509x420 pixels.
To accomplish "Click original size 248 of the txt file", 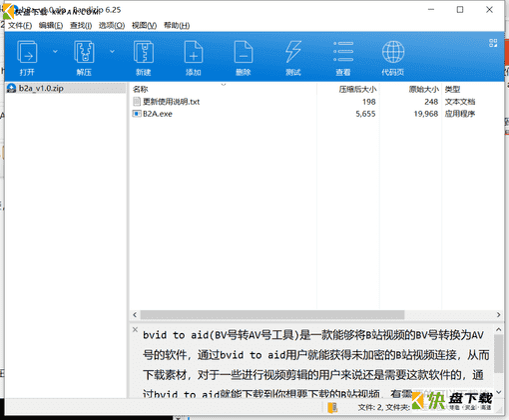I will point(431,102).
